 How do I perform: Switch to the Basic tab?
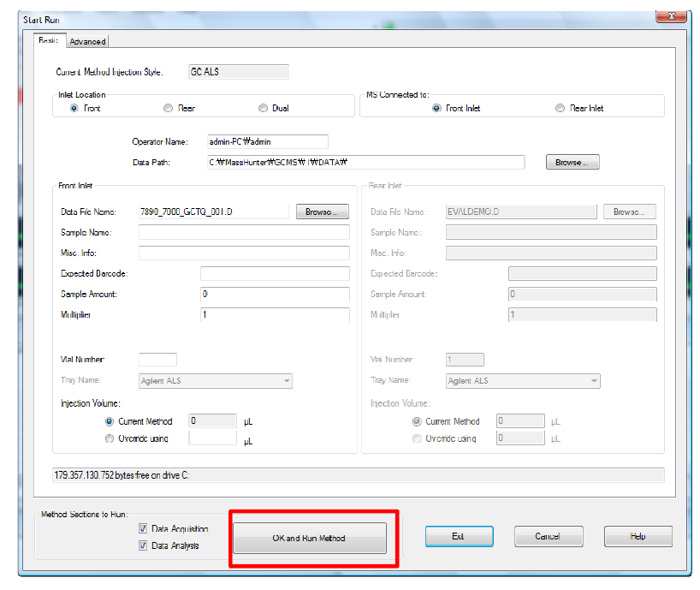[x=49, y=40]
